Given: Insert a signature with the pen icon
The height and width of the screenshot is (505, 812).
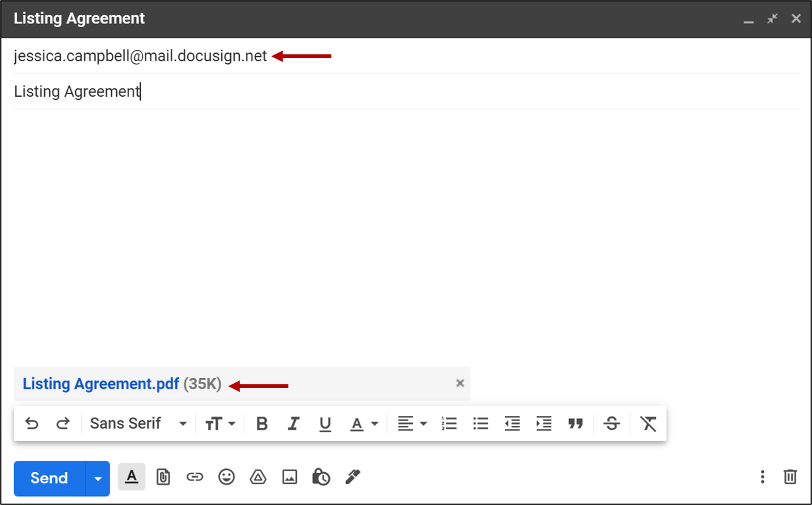Looking at the screenshot, I should (352, 477).
